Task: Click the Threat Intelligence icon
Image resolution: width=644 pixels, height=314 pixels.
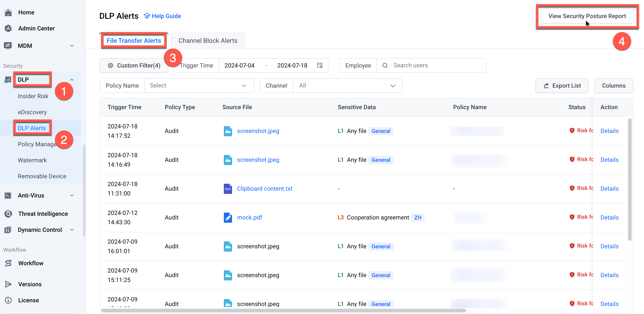Action: pos(8,214)
